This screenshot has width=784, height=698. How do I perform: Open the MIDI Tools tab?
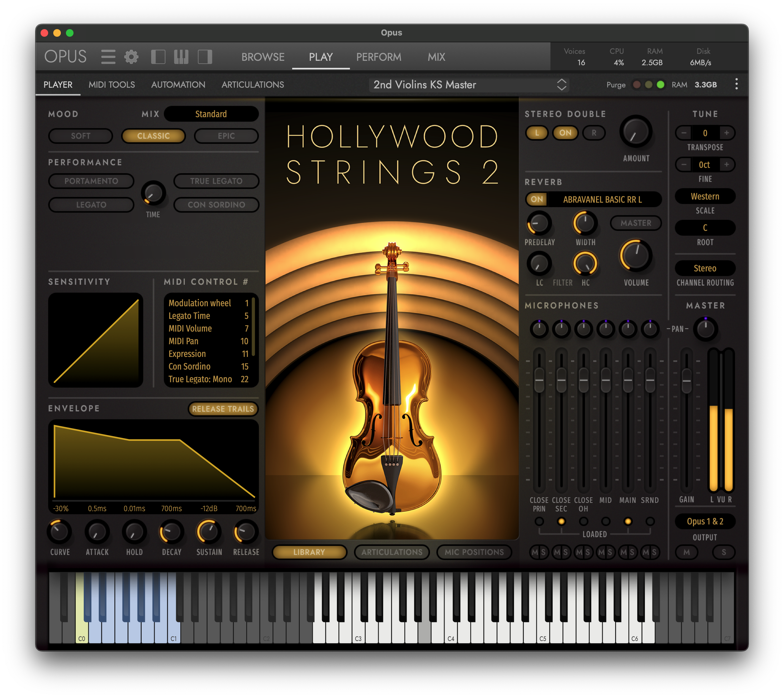[x=112, y=84]
